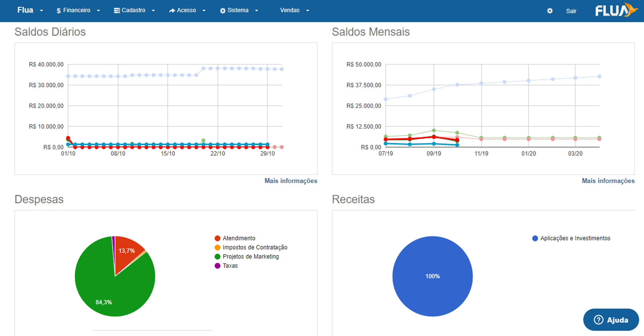Click the green Projetos de Marketing legend swatch
This screenshot has height=336, width=644.
coord(217,257)
